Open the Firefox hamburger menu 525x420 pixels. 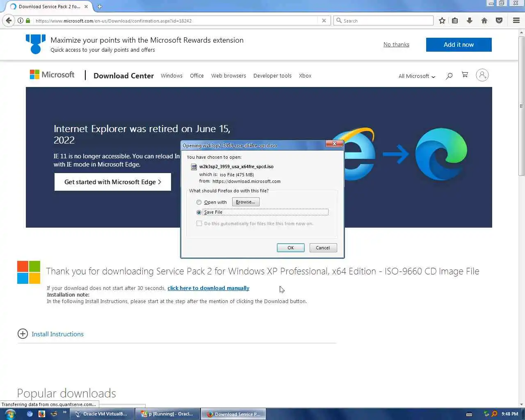coord(516,21)
